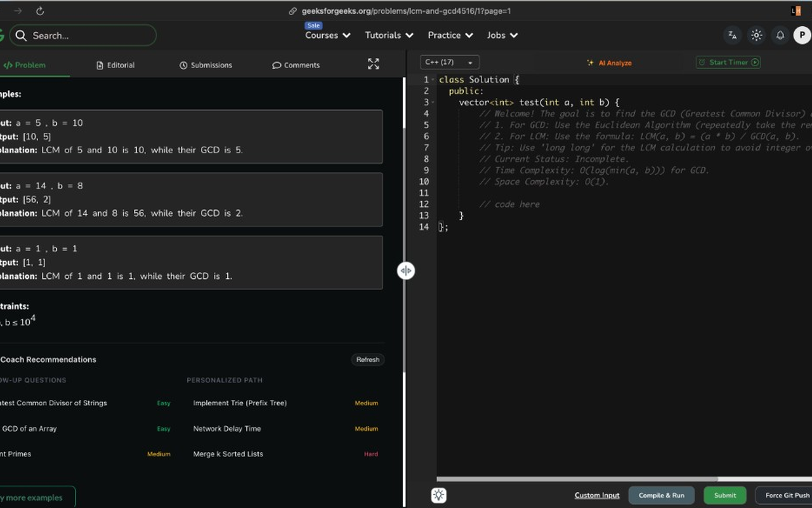
Task: Open the Courses dropdown menu
Action: click(328, 36)
